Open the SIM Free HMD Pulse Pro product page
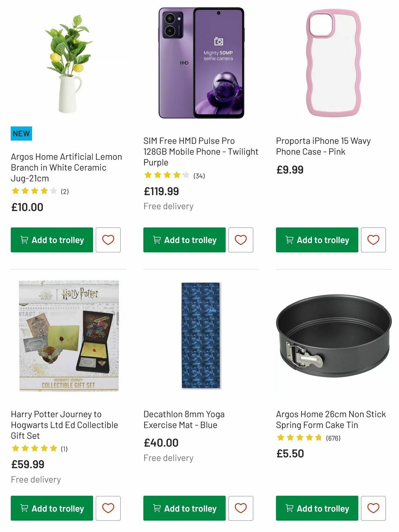Image resolution: width=399 pixels, height=532 pixels. click(x=200, y=151)
